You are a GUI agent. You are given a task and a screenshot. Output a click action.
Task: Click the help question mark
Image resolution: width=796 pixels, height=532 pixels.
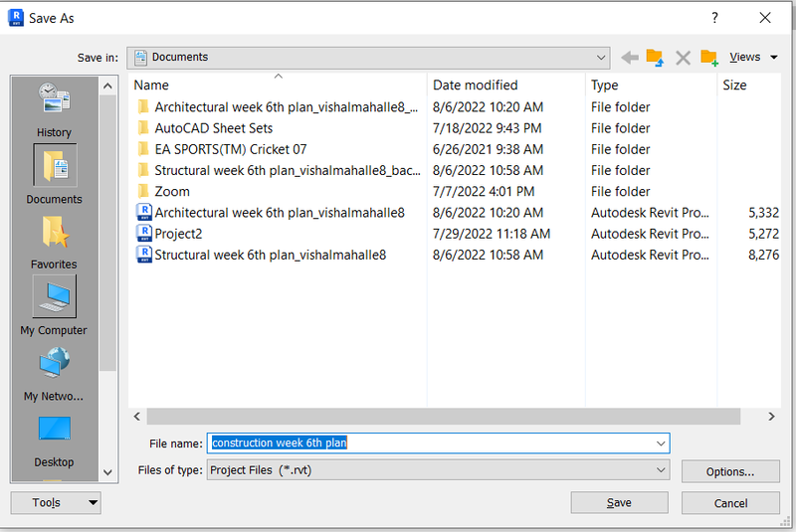[714, 18]
